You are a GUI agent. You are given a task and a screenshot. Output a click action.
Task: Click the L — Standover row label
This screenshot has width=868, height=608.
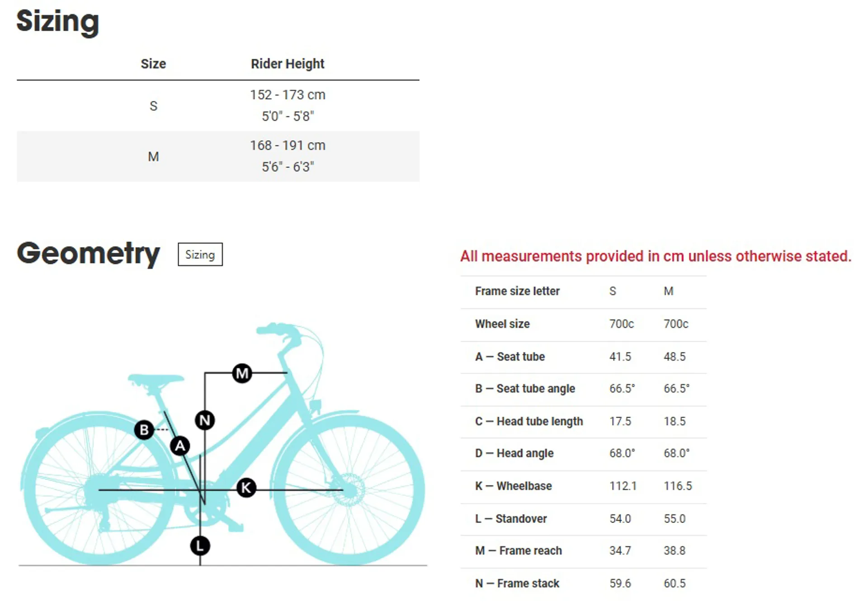[x=511, y=519]
